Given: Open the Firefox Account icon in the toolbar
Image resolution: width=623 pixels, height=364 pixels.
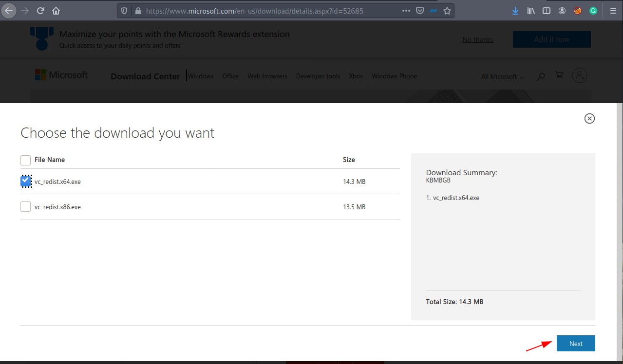Looking at the screenshot, I should (x=562, y=11).
